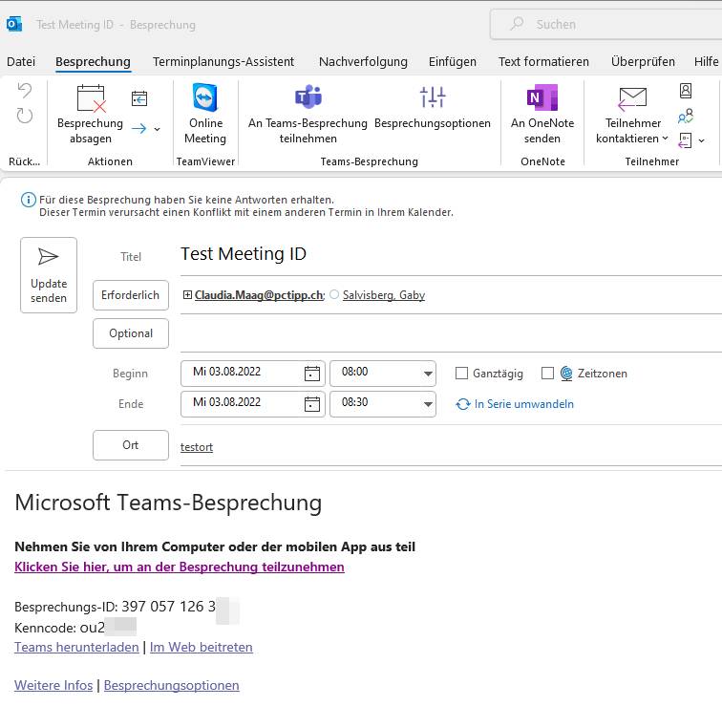The image size is (722, 728).
Task: Expand the Claudia.Maag contact plus box
Action: 187,295
